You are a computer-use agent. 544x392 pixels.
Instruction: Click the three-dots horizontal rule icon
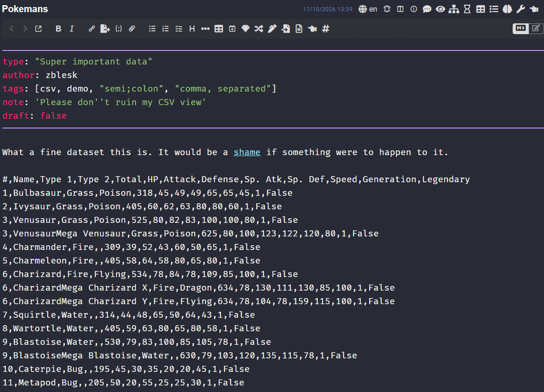(x=205, y=29)
